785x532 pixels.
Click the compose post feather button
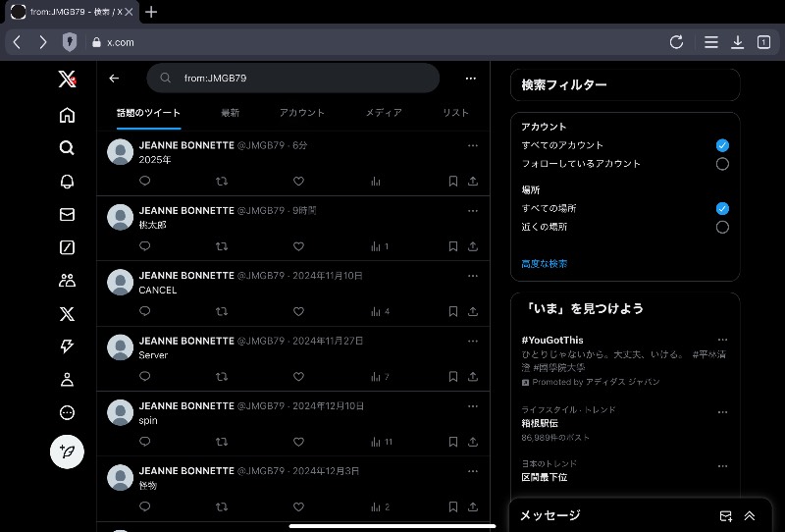pyautogui.click(x=67, y=452)
